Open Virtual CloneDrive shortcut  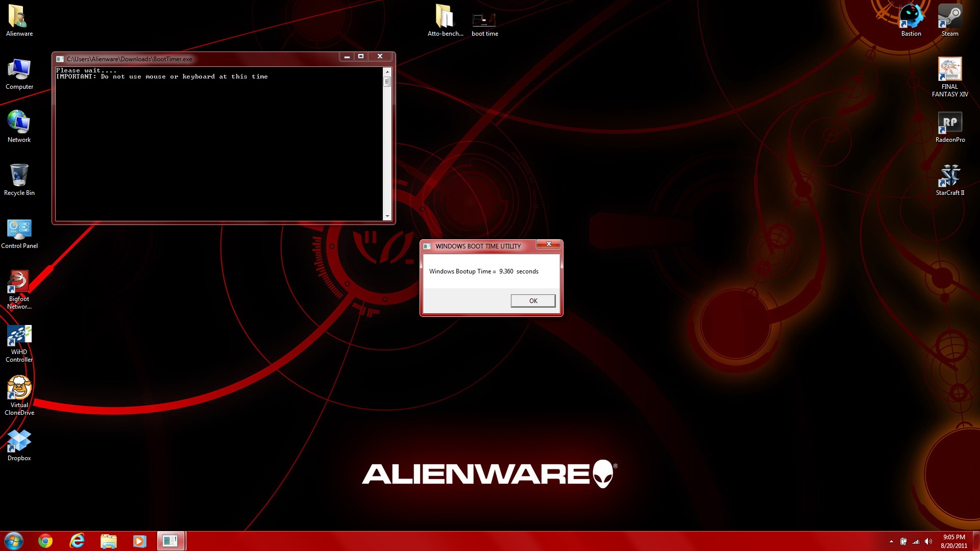pos(19,396)
